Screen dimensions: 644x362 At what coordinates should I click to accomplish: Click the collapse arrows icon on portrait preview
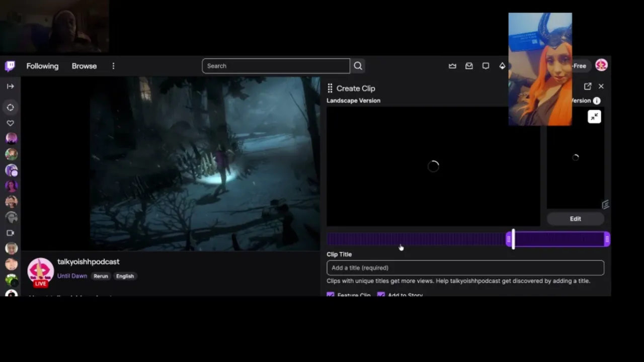pos(594,117)
